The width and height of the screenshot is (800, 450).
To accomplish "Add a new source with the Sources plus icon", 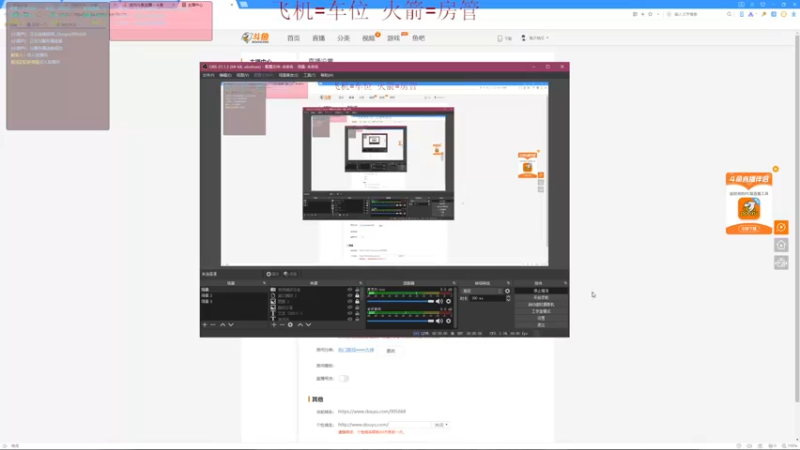I will point(274,324).
